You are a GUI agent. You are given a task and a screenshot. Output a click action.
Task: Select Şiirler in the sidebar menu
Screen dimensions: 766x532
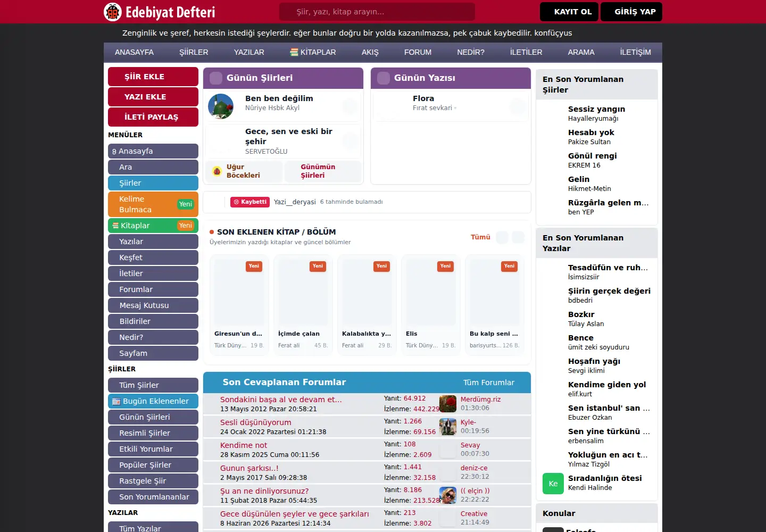(x=153, y=183)
